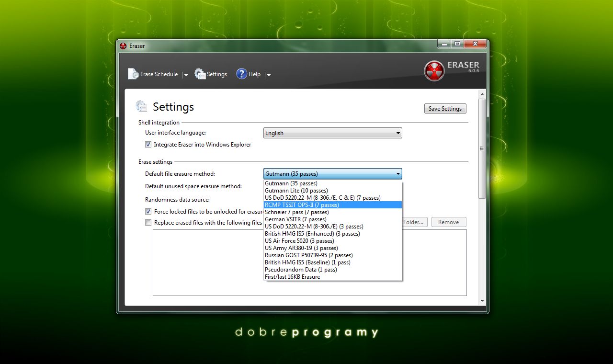Expand the Erase Schedule dropdown arrow

[x=186, y=75]
